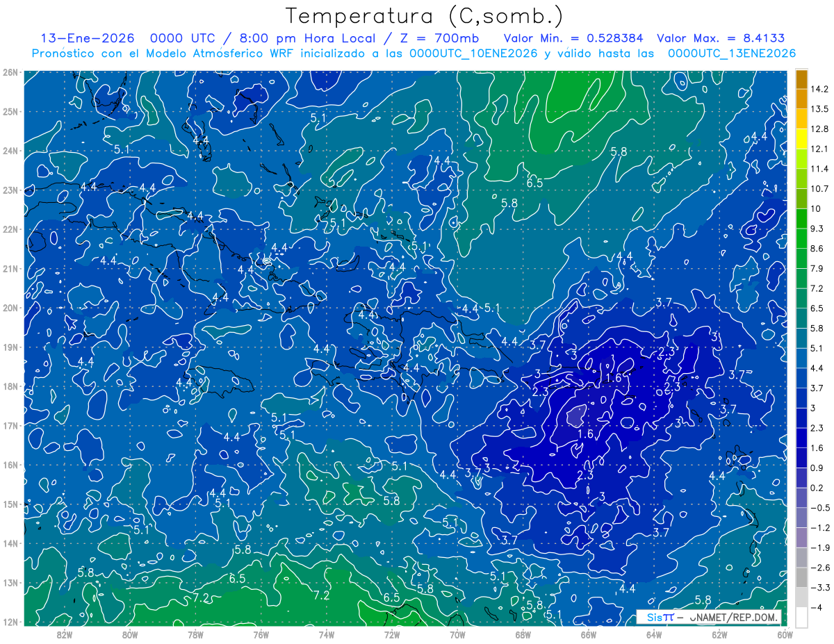Viewport: 834px width, 644px height.
Task: Pick the yellow swatch between 12.1 and 12.8
Action: (x=801, y=139)
